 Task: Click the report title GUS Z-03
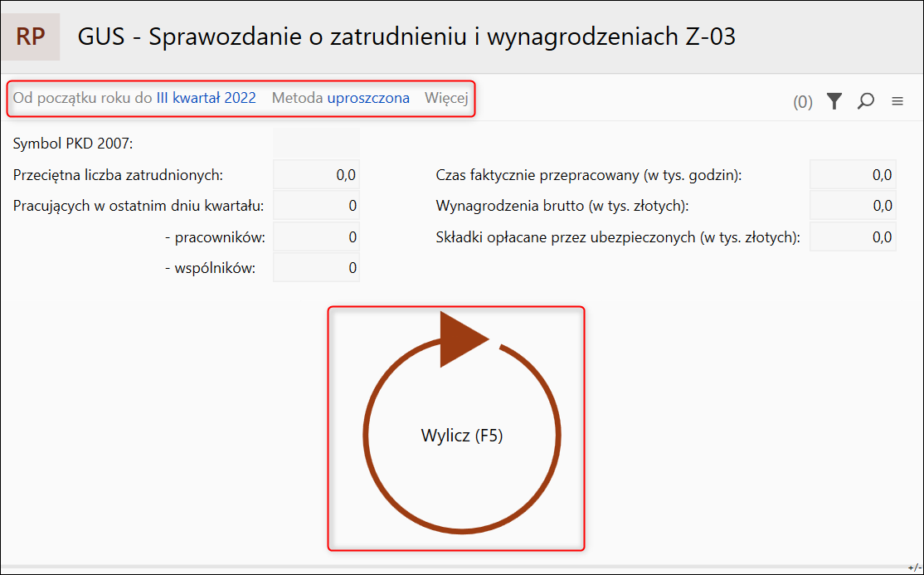pos(406,37)
